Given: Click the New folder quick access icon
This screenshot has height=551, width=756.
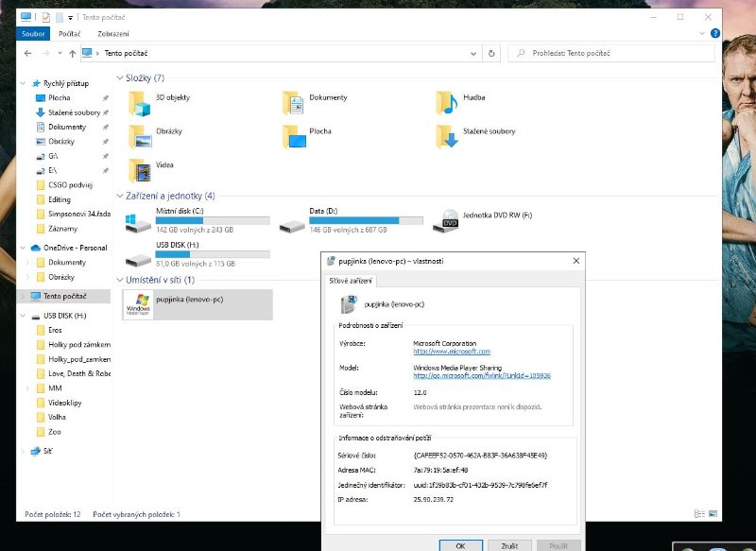Looking at the screenshot, I should (x=60, y=17).
